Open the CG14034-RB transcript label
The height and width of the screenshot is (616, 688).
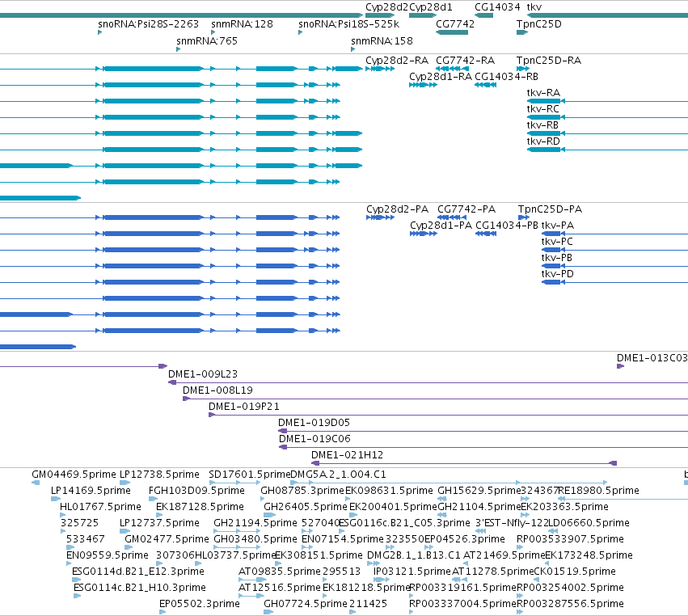pyautogui.click(x=506, y=77)
